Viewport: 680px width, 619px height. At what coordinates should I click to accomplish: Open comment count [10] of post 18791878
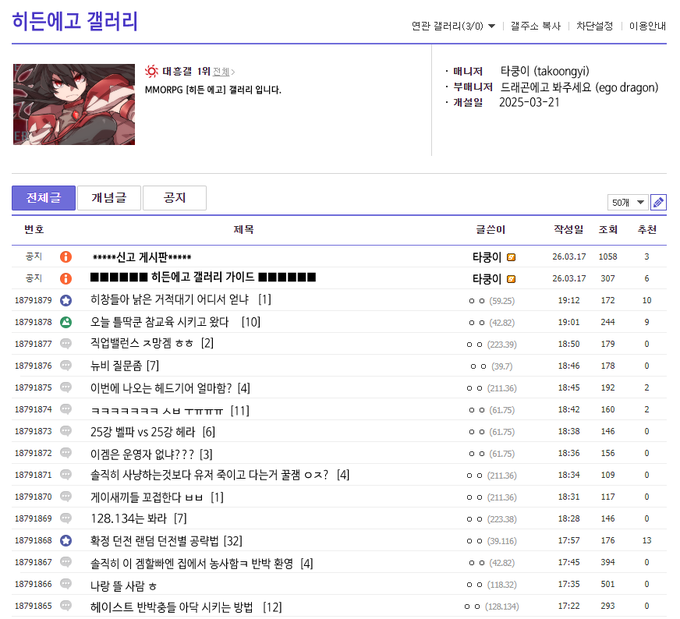[251, 322]
